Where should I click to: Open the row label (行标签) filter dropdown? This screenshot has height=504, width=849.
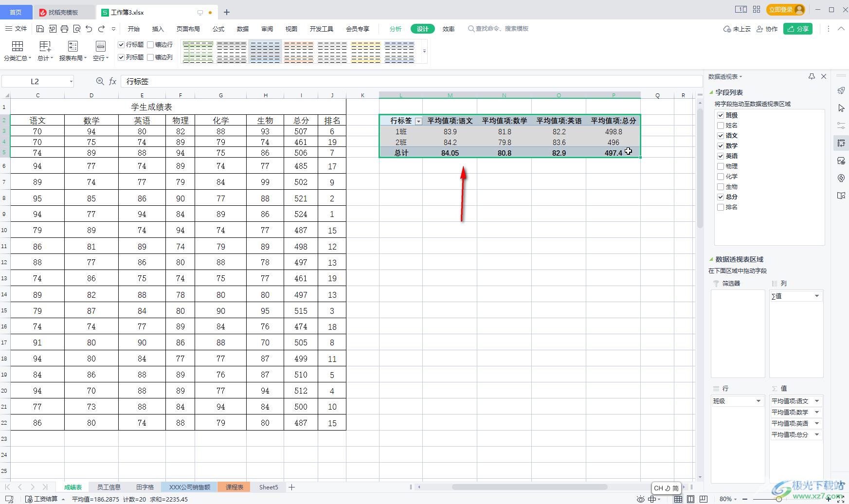418,121
